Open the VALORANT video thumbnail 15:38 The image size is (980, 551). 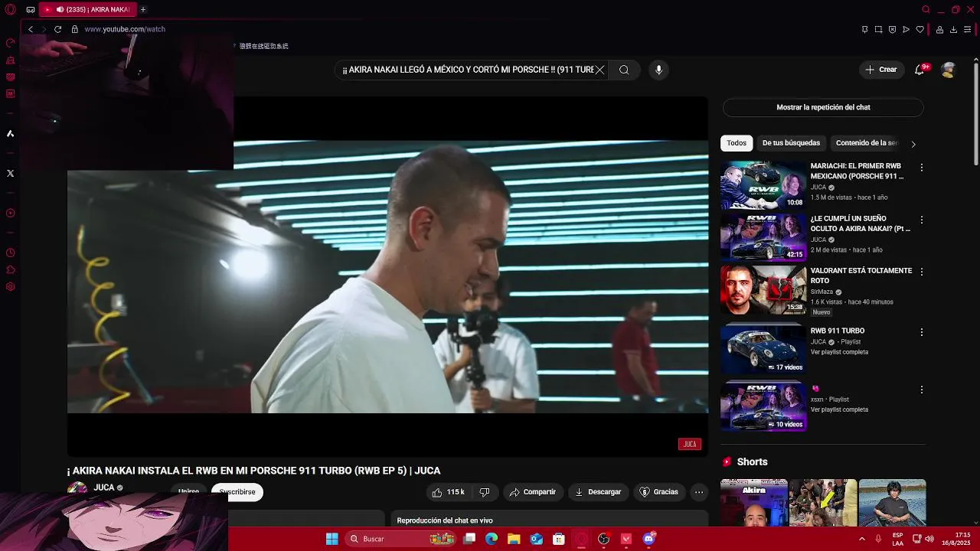coord(763,290)
